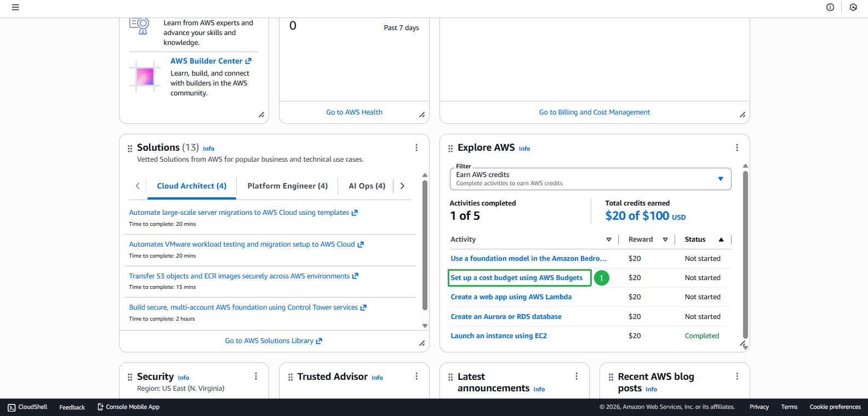
Task: Open Explore AWS widget options menu
Action: tap(737, 147)
